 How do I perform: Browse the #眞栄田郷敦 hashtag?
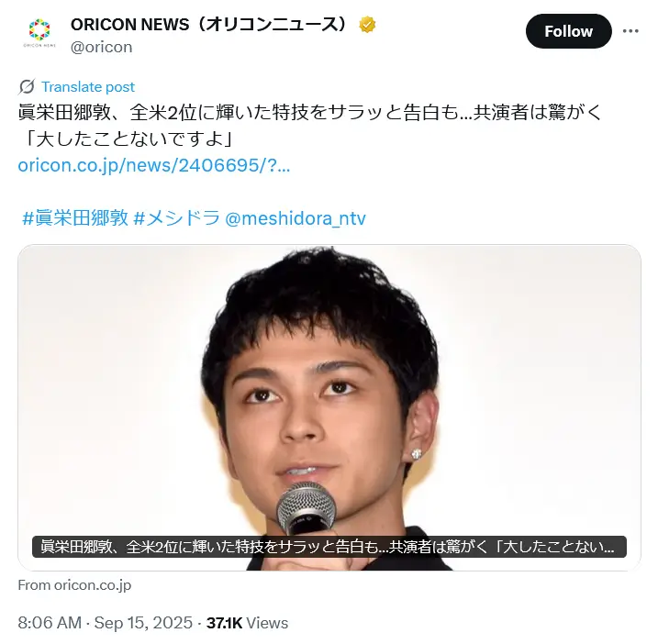tap(75, 218)
